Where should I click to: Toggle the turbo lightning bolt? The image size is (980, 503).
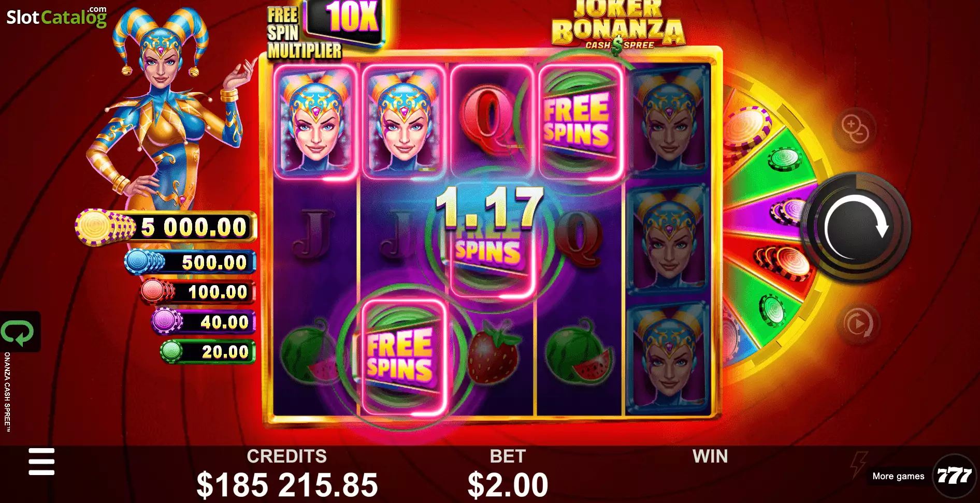tap(859, 464)
